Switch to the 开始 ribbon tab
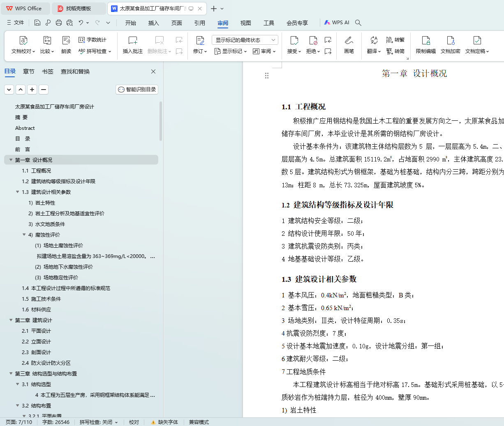This screenshot has height=426, width=504. [131, 23]
